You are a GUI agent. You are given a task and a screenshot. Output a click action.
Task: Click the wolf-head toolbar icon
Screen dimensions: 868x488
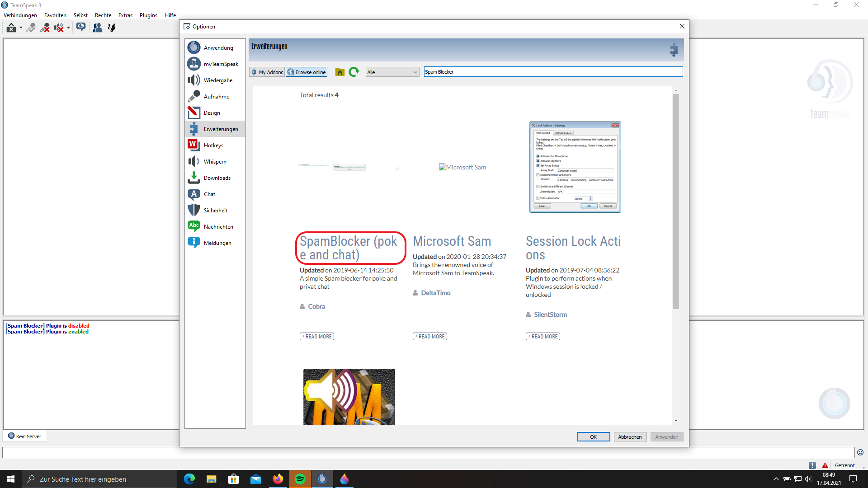[112, 28]
